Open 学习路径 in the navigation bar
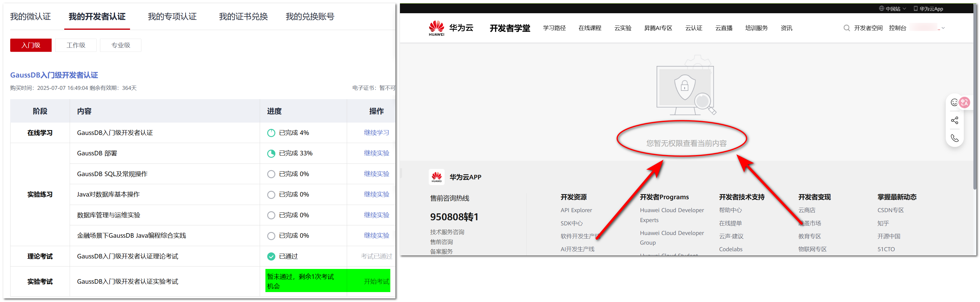Screen dimensions: 980x302 (x=554, y=28)
